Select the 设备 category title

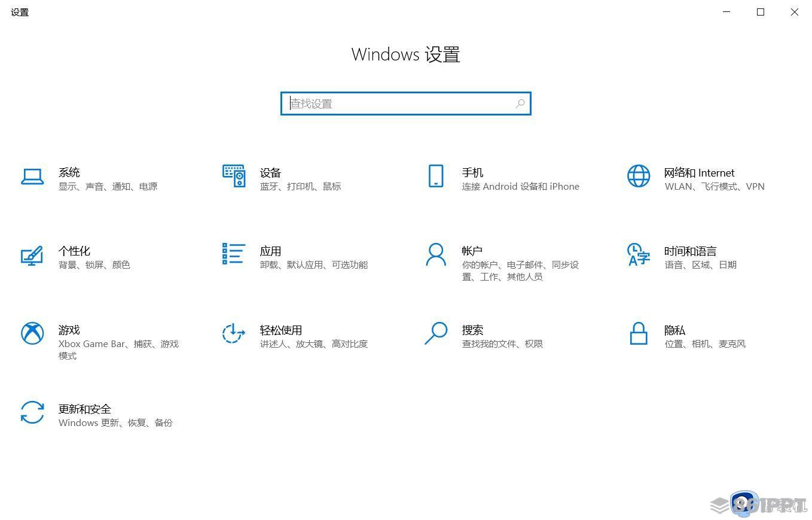coord(271,172)
